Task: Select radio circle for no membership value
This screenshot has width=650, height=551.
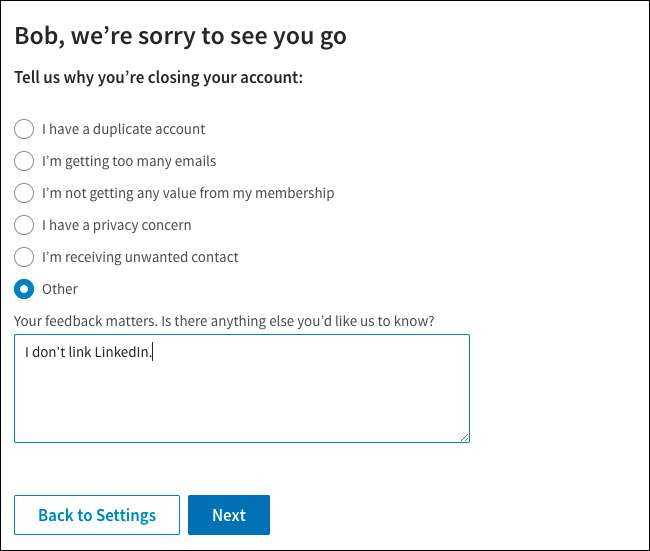Action: coord(24,193)
